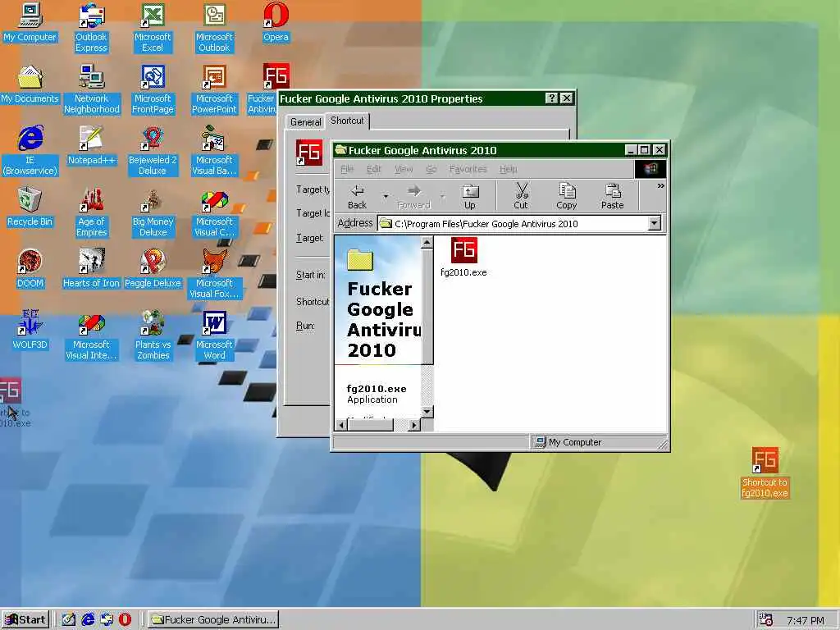Open the Go menu
This screenshot has height=630, width=840.
[x=431, y=169]
